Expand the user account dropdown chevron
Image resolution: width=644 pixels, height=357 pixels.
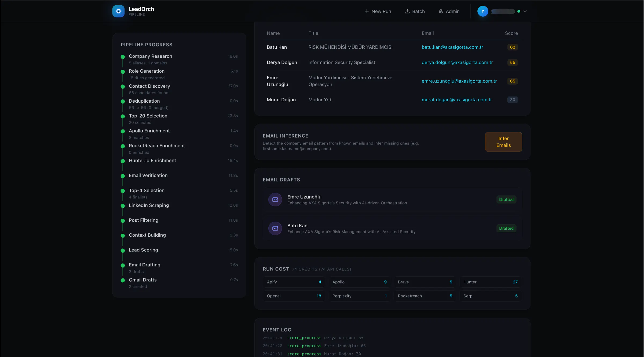(525, 11)
